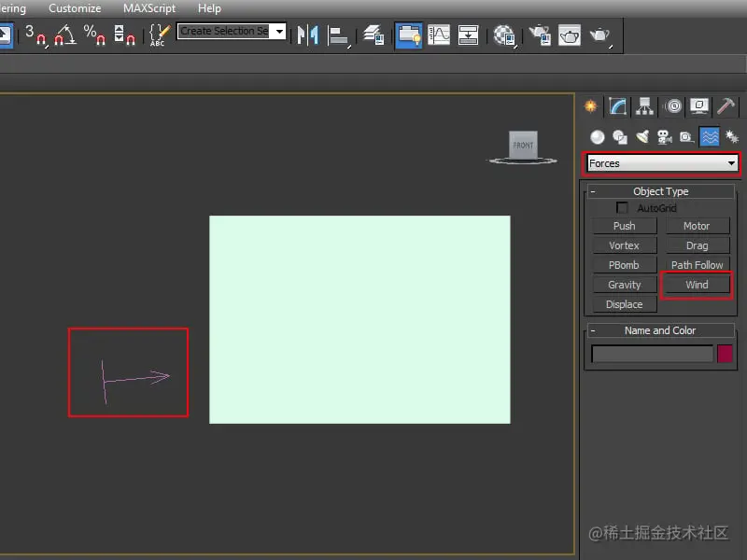747x560 pixels.
Task: Click the PBomb force button
Action: (625, 265)
